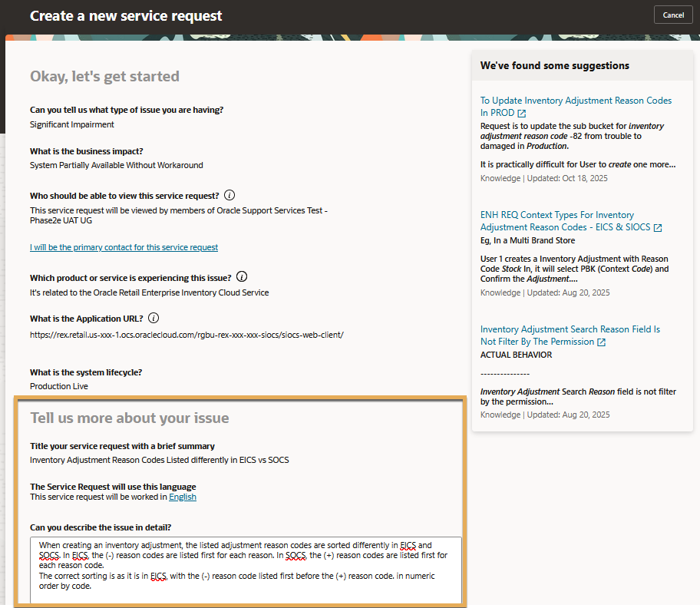Click the Application URL value text
Viewport: 700px width, 608px height.
(x=187, y=335)
